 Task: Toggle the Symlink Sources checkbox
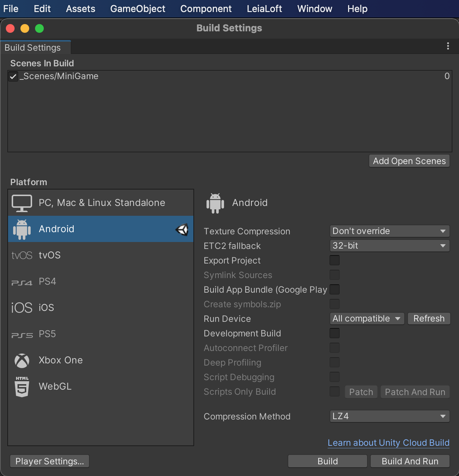[335, 275]
